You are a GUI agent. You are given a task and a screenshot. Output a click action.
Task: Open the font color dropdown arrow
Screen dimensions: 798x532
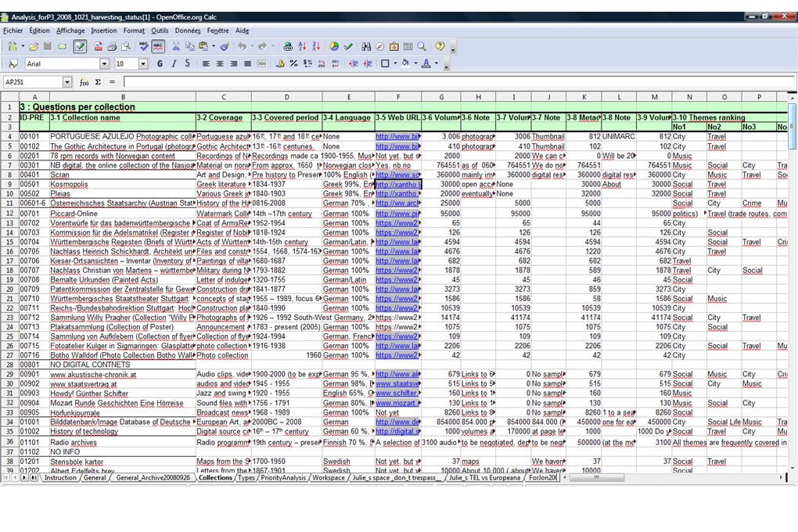coord(436,63)
